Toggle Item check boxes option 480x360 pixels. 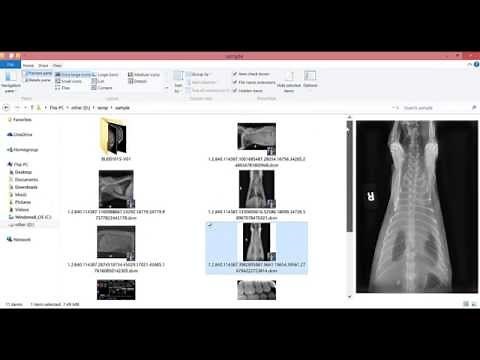click(252, 74)
